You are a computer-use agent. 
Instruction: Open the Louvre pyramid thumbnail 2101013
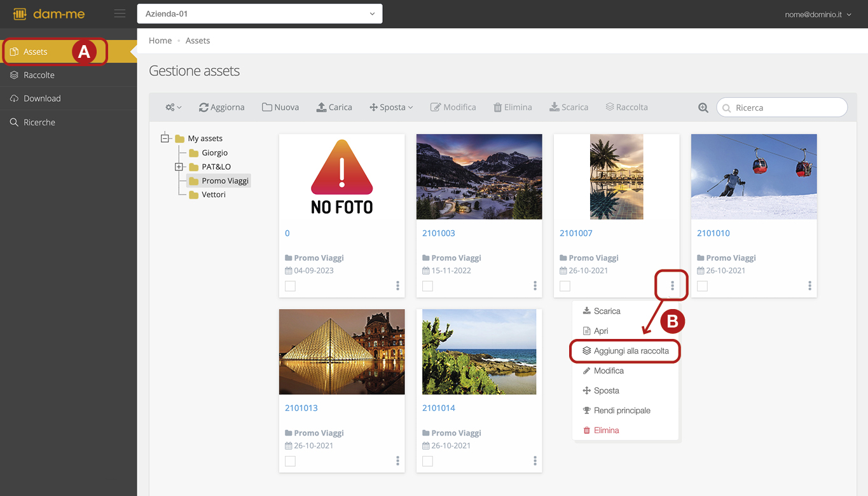(342, 352)
